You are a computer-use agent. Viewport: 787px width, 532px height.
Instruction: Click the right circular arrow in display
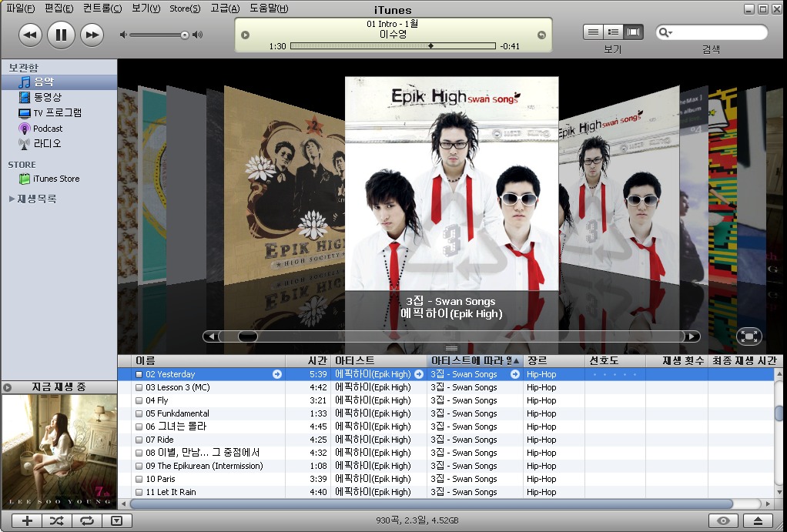tap(541, 35)
